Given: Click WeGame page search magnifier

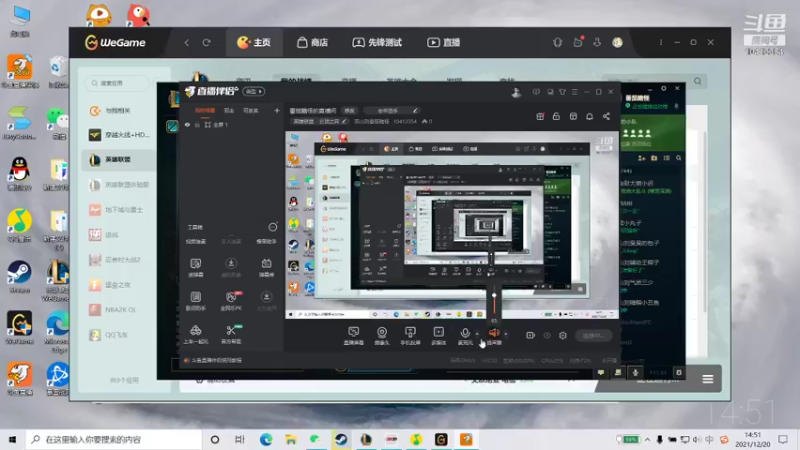Looking at the screenshot, I should [697, 81].
